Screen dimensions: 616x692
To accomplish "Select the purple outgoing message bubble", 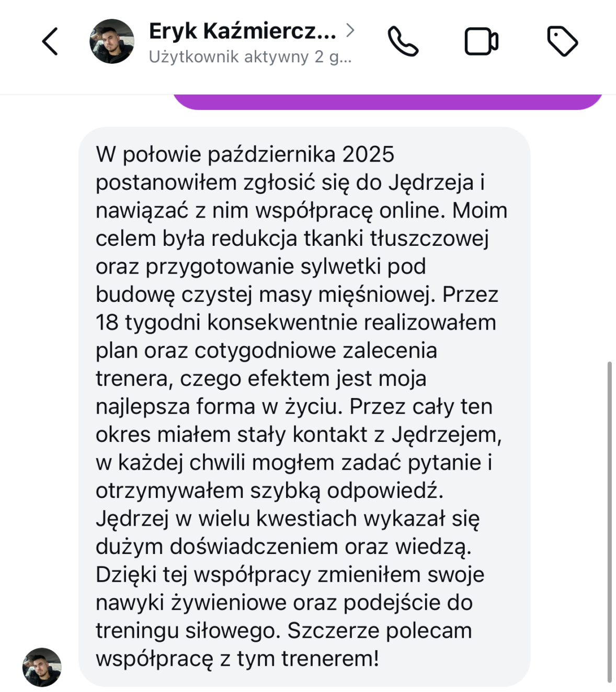I will tap(387, 102).
